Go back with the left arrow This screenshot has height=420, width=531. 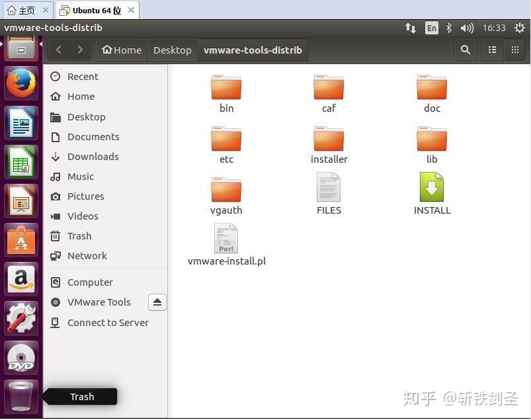(x=59, y=50)
